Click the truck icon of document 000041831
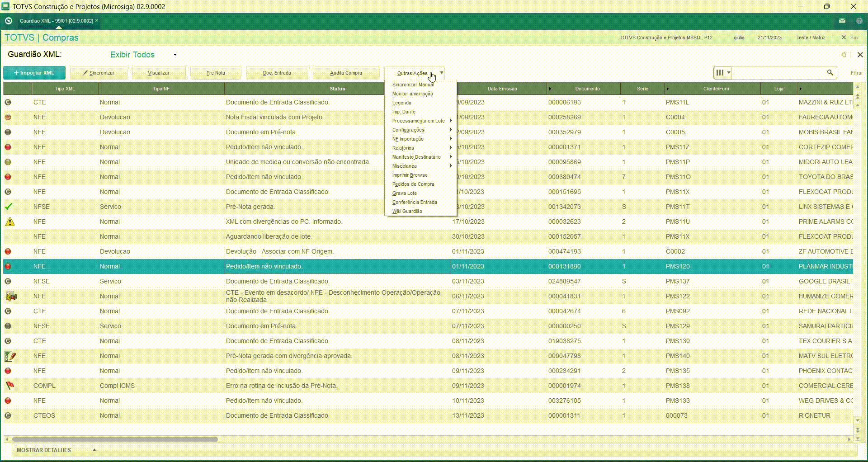This screenshot has width=868, height=462. pos(11,297)
